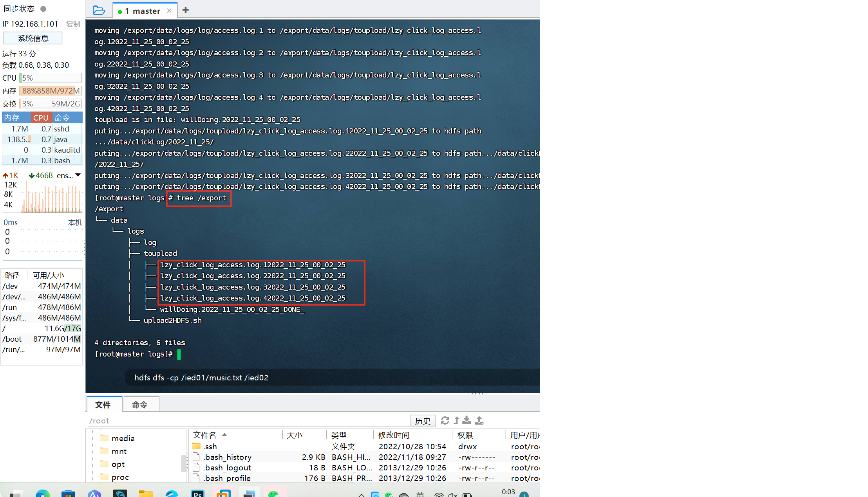868x497 pixels.
Task: Open the network interface ens dropdown
Action: [x=78, y=175]
